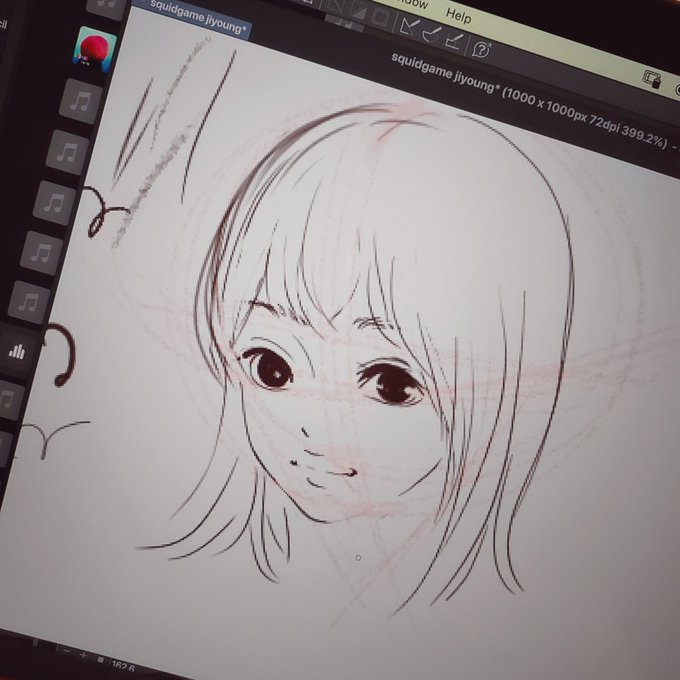
Task: Click the now-playing equalizer bars icon
Action: pos(17,352)
